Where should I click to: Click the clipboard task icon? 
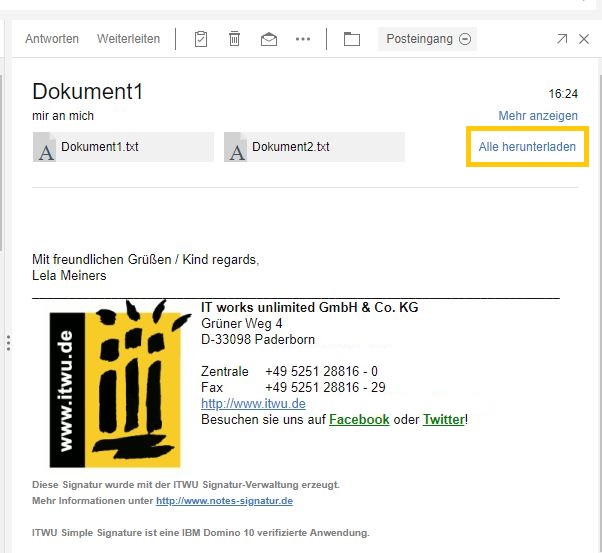[201, 39]
